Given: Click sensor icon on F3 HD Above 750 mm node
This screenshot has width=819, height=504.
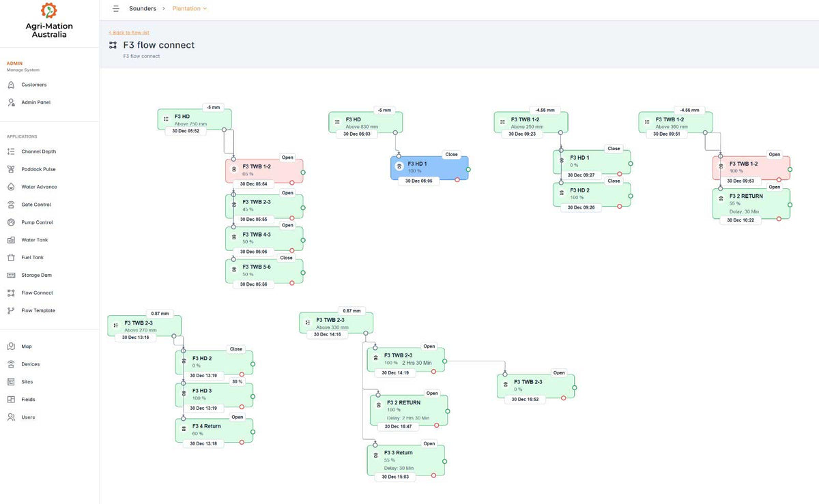Looking at the screenshot, I should [x=166, y=119].
